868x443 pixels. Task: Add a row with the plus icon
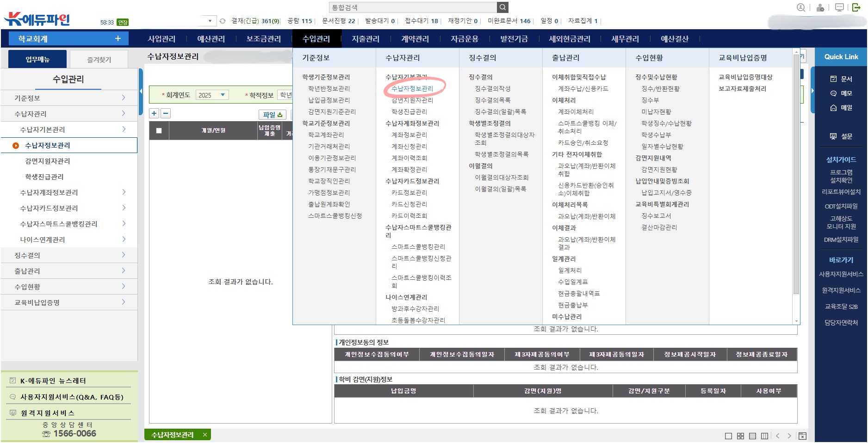click(x=154, y=113)
